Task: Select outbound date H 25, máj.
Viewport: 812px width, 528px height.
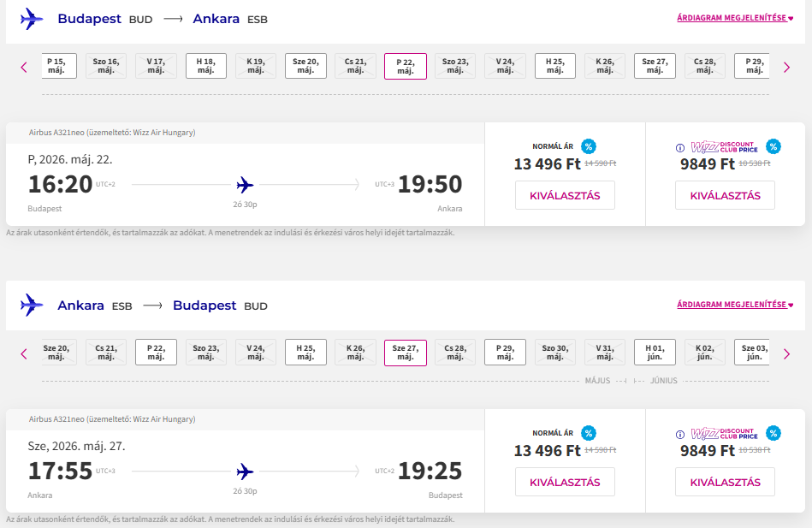Action: (555, 66)
